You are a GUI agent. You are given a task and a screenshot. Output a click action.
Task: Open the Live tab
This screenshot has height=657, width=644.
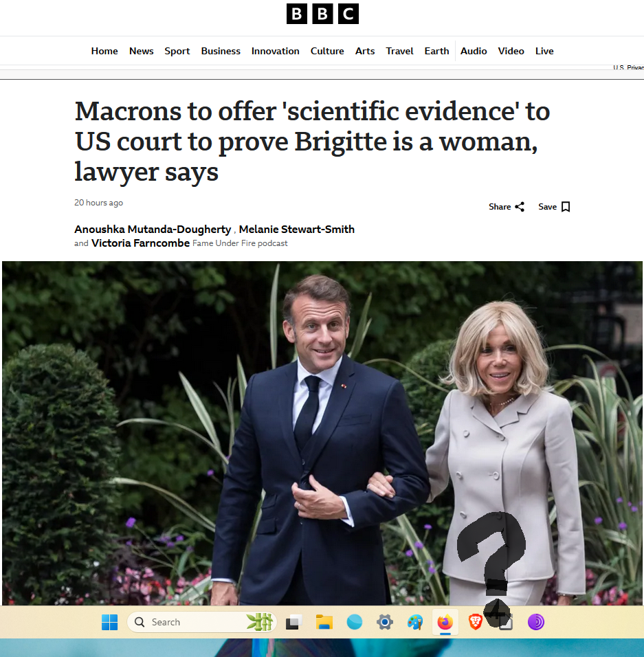point(544,51)
